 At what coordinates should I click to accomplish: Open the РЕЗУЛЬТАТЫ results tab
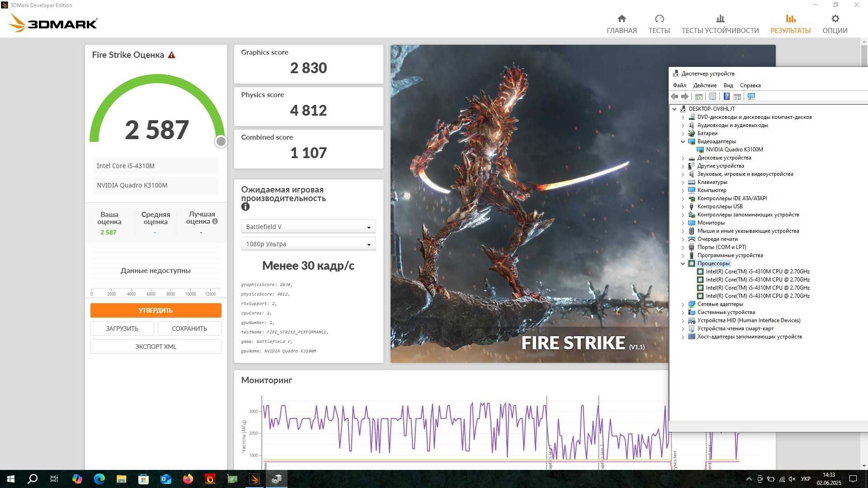[791, 24]
